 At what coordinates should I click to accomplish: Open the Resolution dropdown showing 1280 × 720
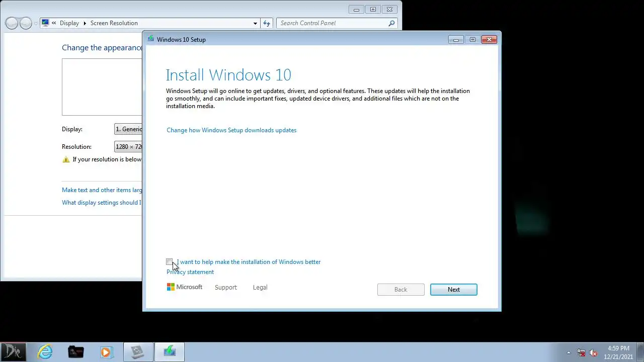(128, 147)
